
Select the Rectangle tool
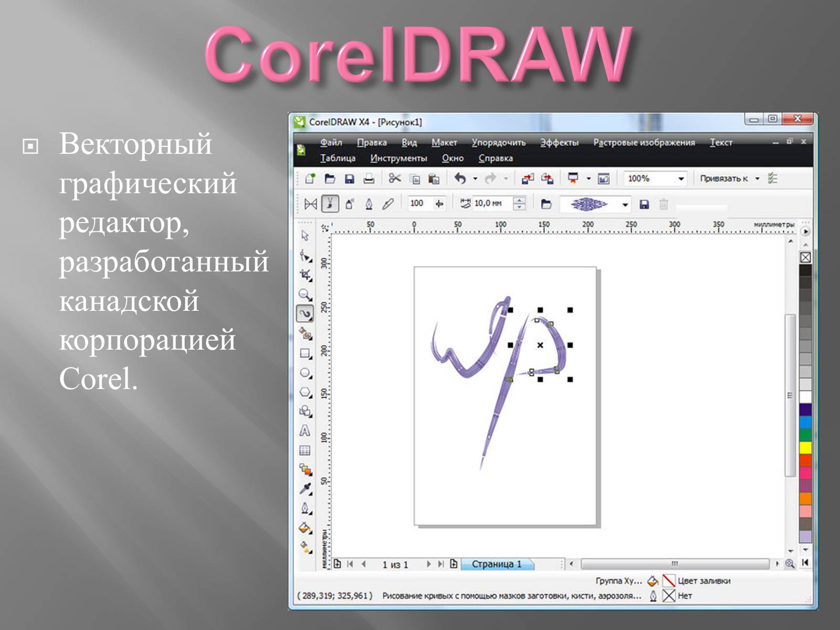(305, 353)
